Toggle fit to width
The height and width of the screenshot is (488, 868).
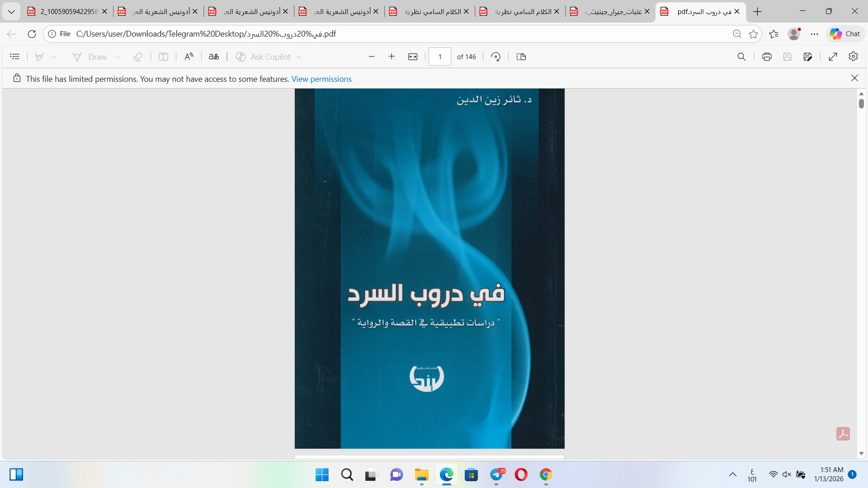click(413, 56)
